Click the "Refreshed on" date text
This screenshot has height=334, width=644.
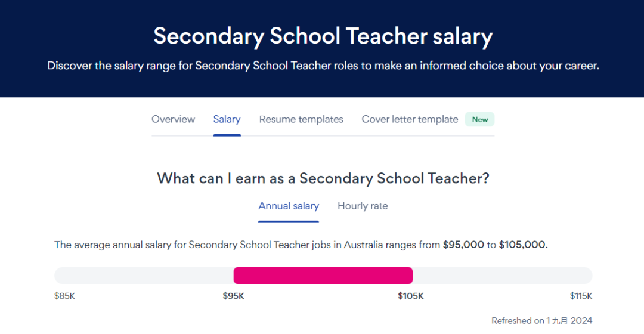pos(541,321)
